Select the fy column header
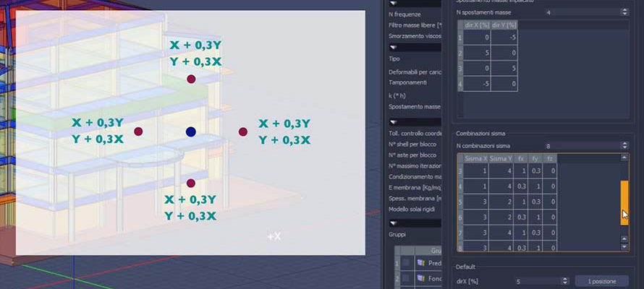The image size is (644, 289). tap(535, 158)
